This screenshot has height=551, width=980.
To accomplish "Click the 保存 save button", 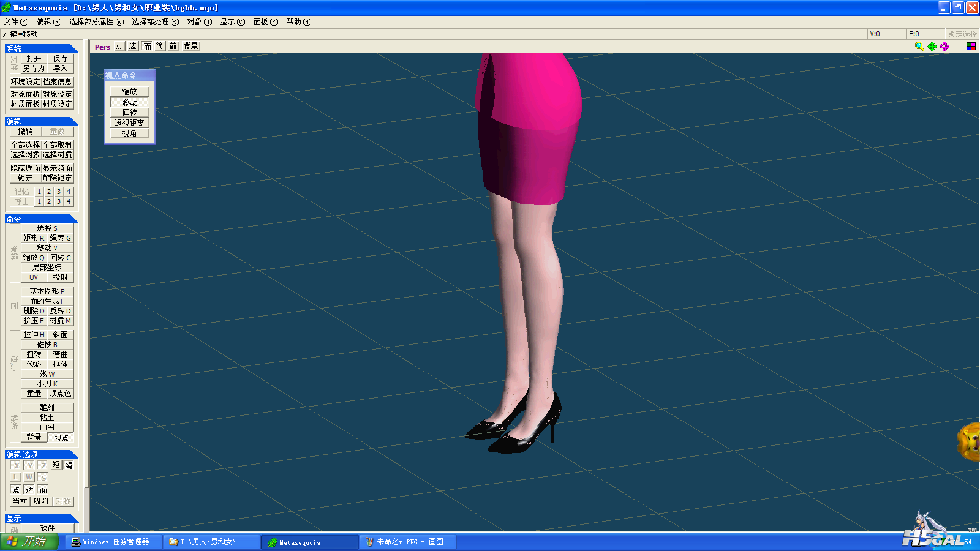I will [60, 59].
